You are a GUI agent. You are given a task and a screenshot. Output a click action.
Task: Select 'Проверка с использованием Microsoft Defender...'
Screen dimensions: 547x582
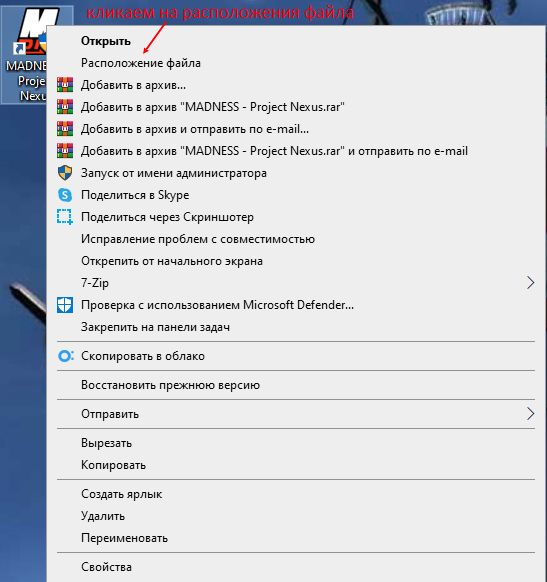296,305
